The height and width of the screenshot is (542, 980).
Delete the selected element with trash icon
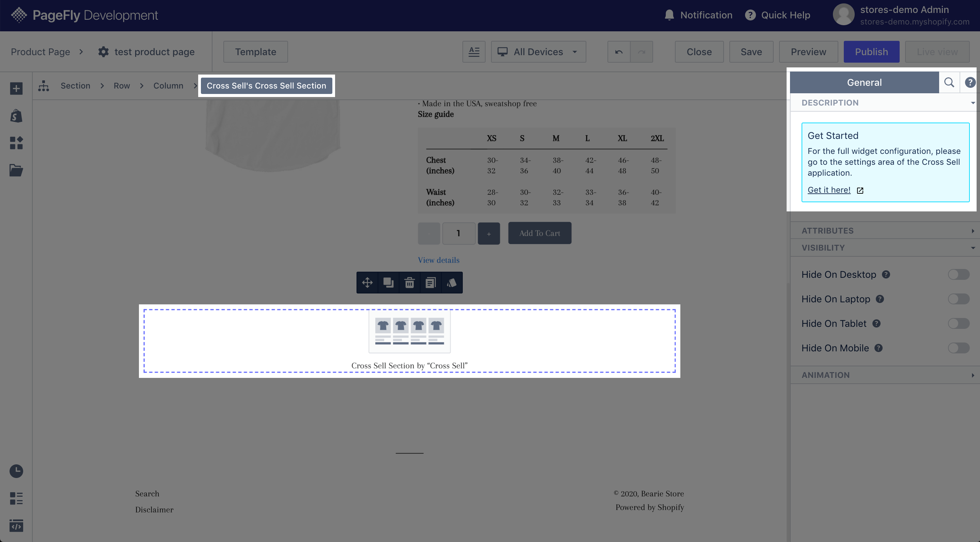[x=409, y=283]
